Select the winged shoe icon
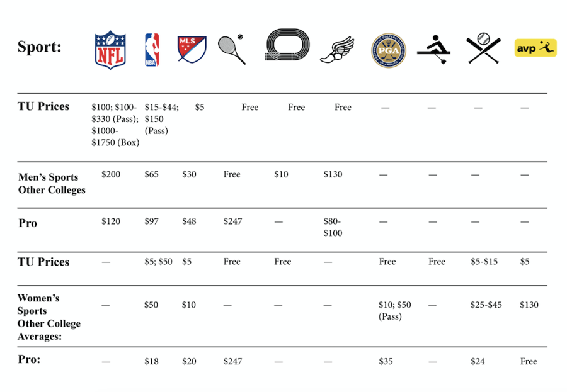 [x=343, y=49]
